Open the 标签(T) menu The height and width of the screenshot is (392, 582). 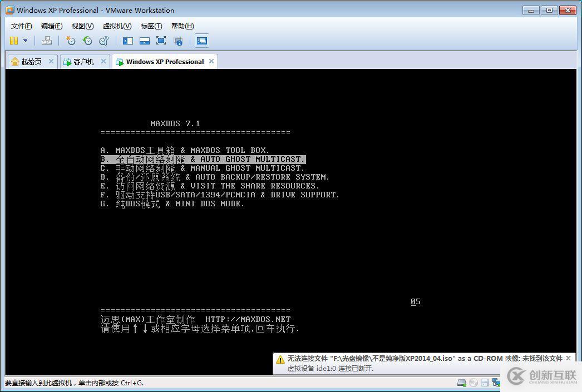point(151,26)
